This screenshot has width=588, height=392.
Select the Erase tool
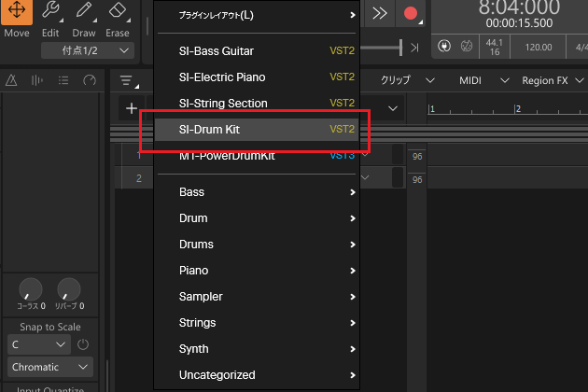coord(117,19)
